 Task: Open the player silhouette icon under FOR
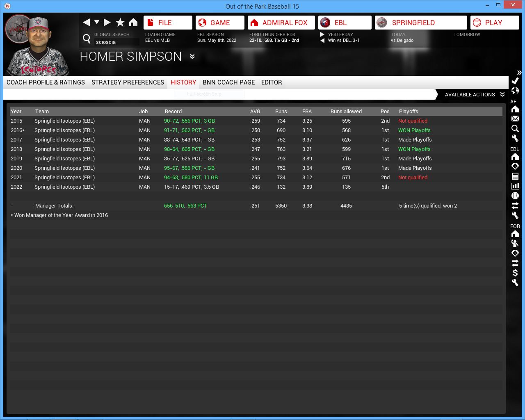(515, 243)
